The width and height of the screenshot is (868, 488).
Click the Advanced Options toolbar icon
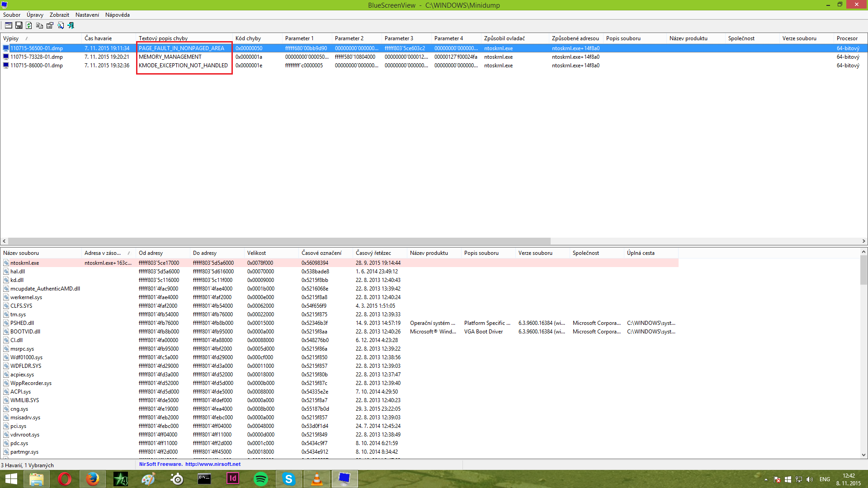pyautogui.click(x=8, y=26)
